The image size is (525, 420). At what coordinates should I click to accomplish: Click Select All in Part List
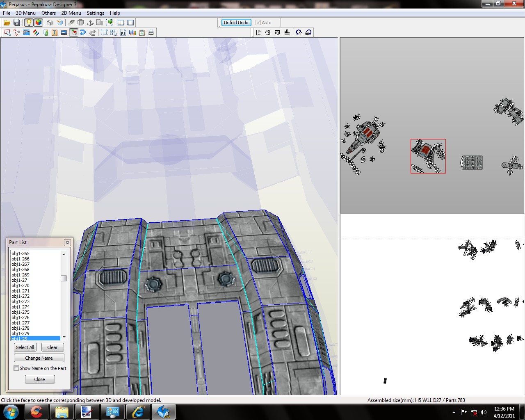25,347
